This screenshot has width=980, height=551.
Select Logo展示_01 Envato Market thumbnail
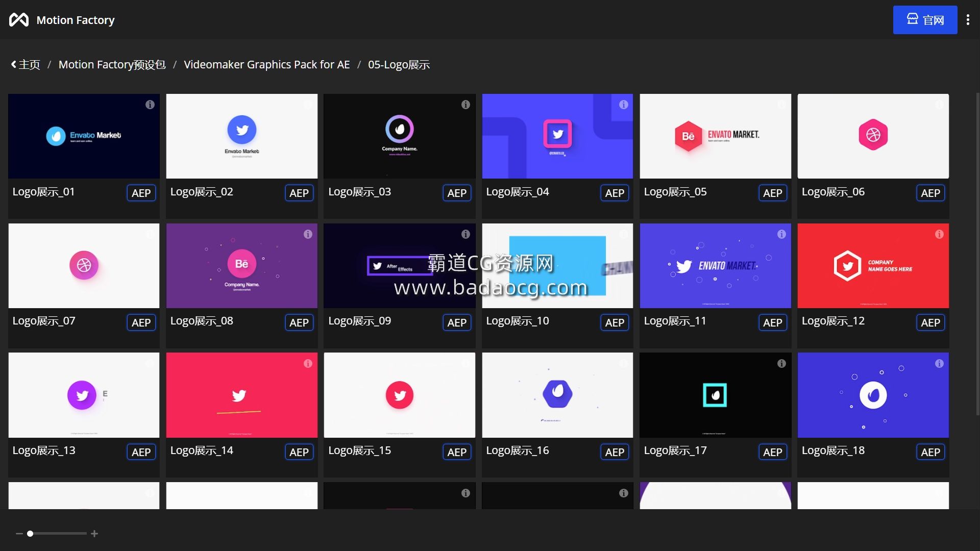point(84,136)
